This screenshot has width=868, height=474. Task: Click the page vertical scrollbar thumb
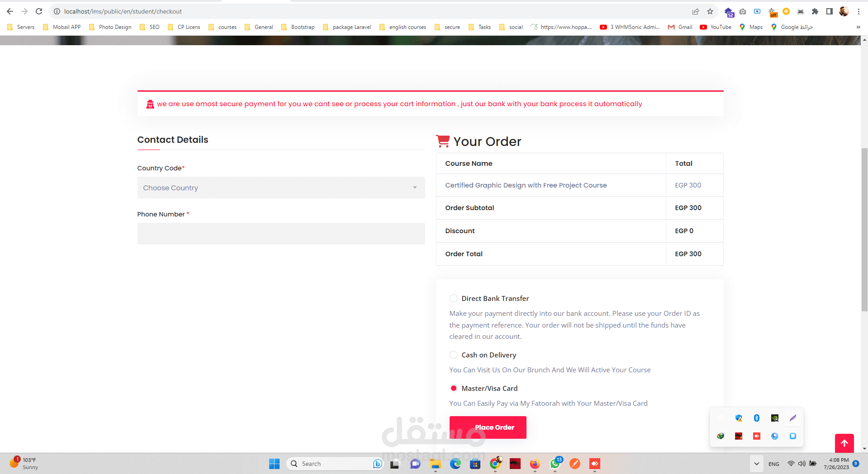click(864, 230)
